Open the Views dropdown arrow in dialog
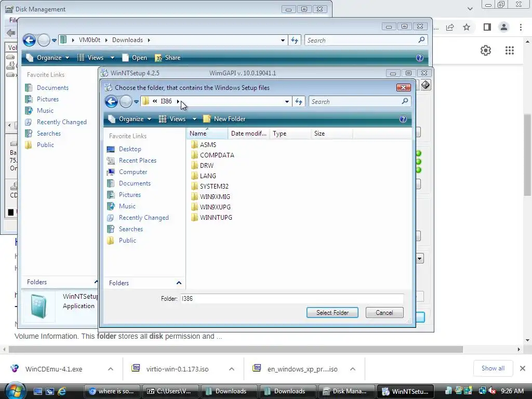Image resolution: width=532 pixels, height=399 pixels. point(194,119)
